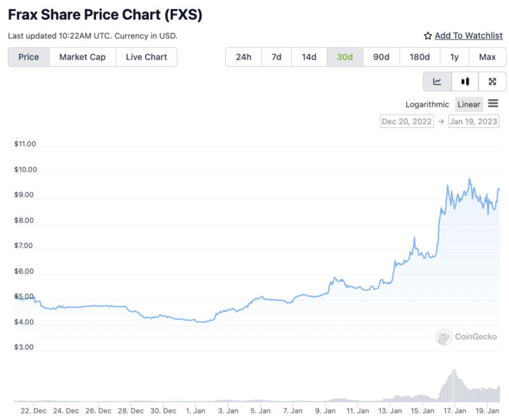Click the CoinGecko logo watermark
Screen dimensions: 509x420
click(462, 337)
